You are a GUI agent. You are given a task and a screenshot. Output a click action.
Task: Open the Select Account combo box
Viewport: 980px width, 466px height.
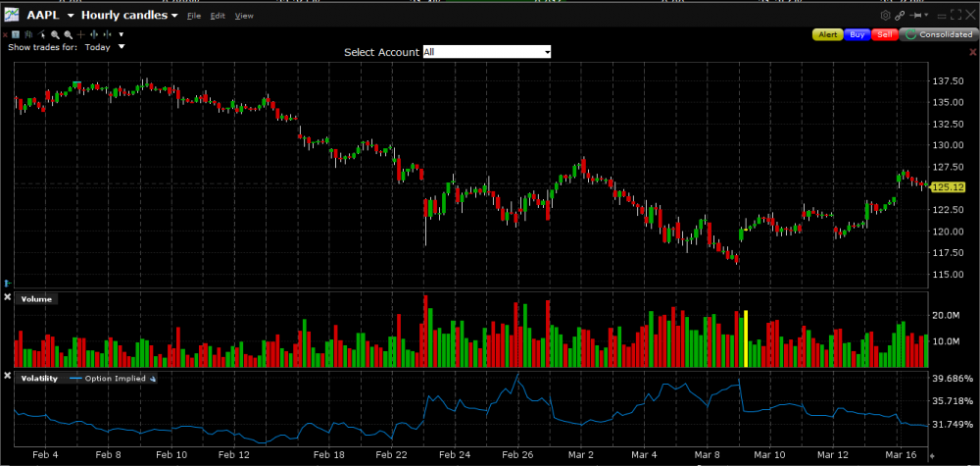click(x=487, y=52)
